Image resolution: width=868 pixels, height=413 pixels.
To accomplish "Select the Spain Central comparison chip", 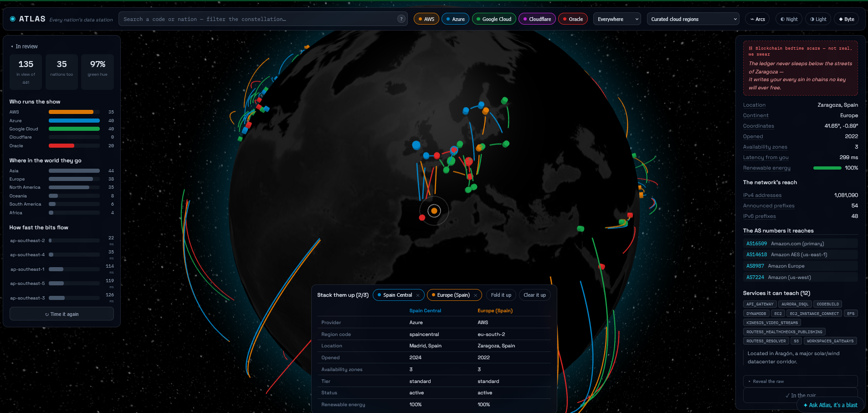I will [x=397, y=295].
